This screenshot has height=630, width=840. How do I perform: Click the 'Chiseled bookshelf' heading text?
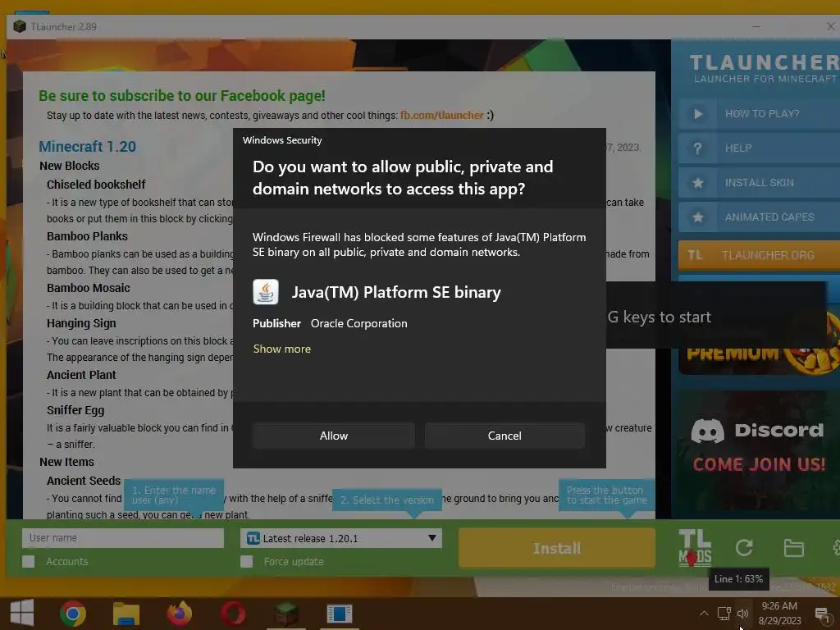[x=96, y=185]
